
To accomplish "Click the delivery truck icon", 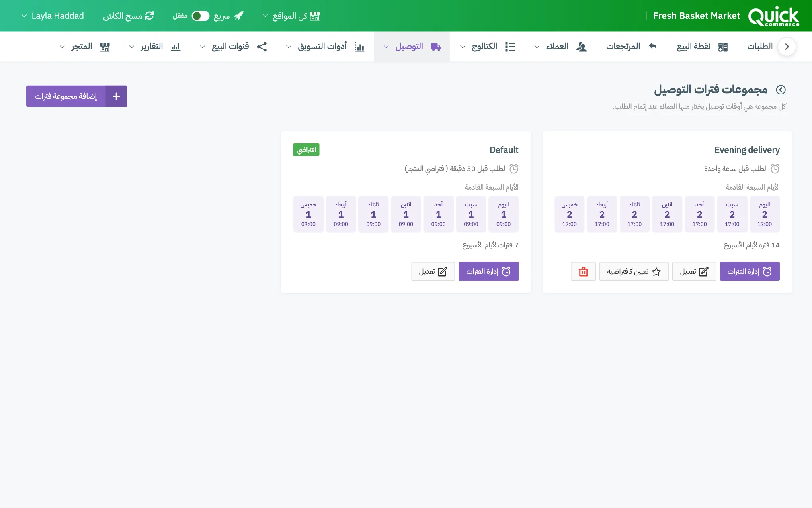I will pyautogui.click(x=436, y=47).
